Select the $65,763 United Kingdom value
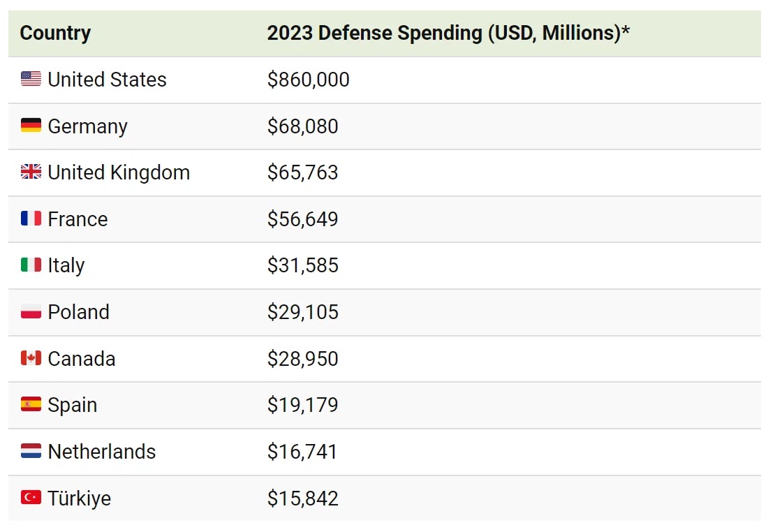This screenshot has height=532, width=768. 302,172
